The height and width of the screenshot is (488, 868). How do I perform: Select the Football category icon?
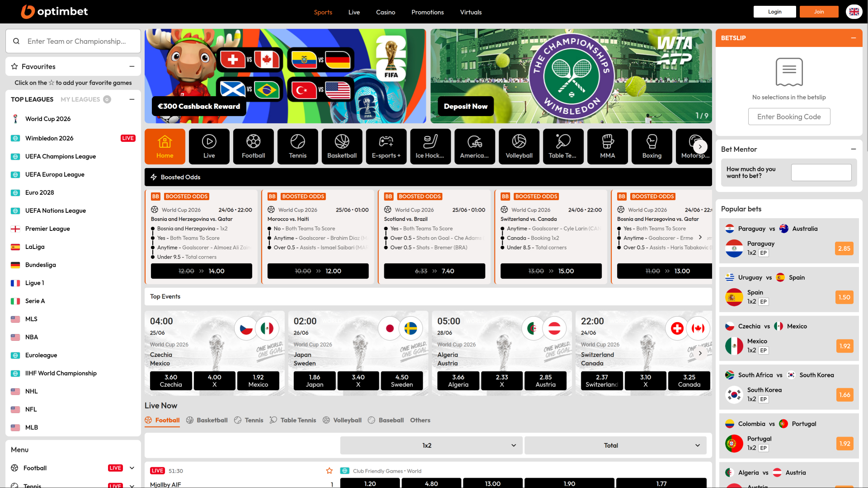(253, 146)
